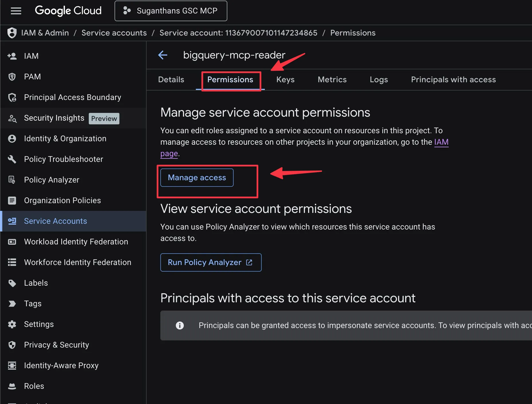Select Security Insights in the sidebar
Image resolution: width=532 pixels, height=404 pixels.
coord(54,118)
